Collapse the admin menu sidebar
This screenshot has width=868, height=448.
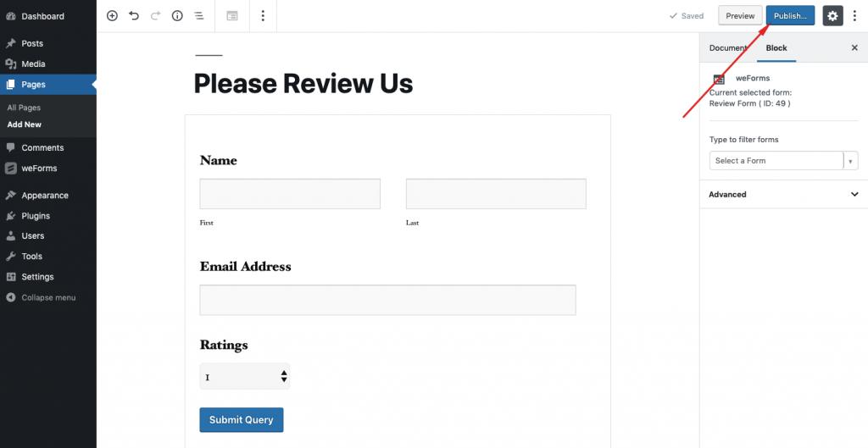tap(47, 298)
